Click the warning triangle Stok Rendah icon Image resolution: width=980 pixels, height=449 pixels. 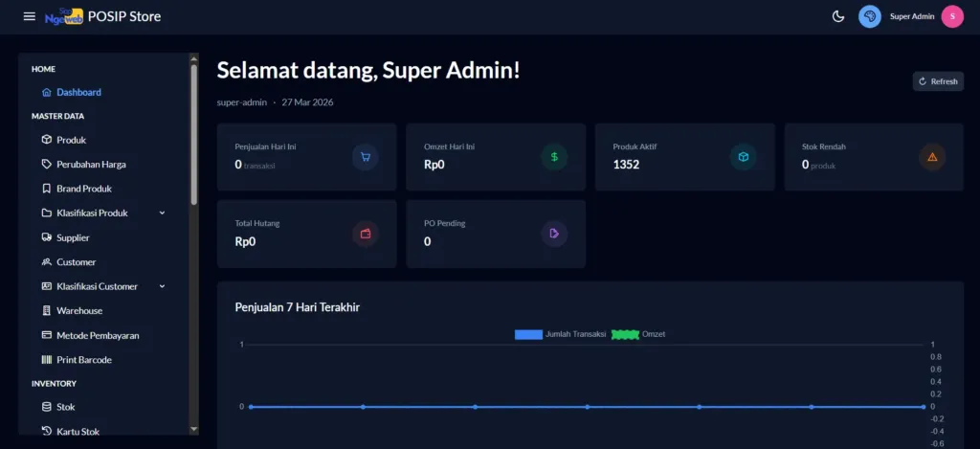tap(932, 157)
